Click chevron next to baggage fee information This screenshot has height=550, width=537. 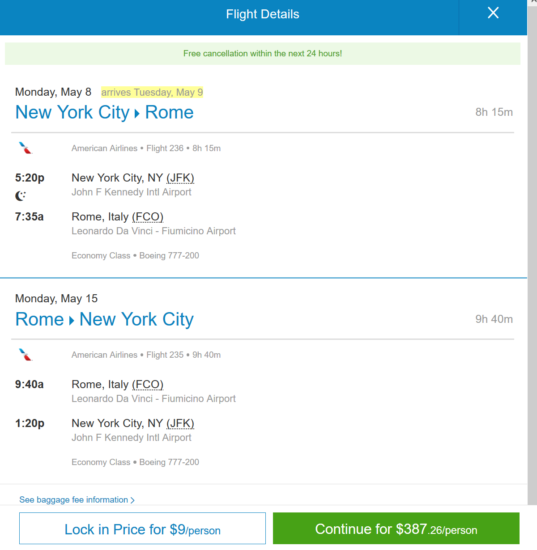pyautogui.click(x=132, y=500)
